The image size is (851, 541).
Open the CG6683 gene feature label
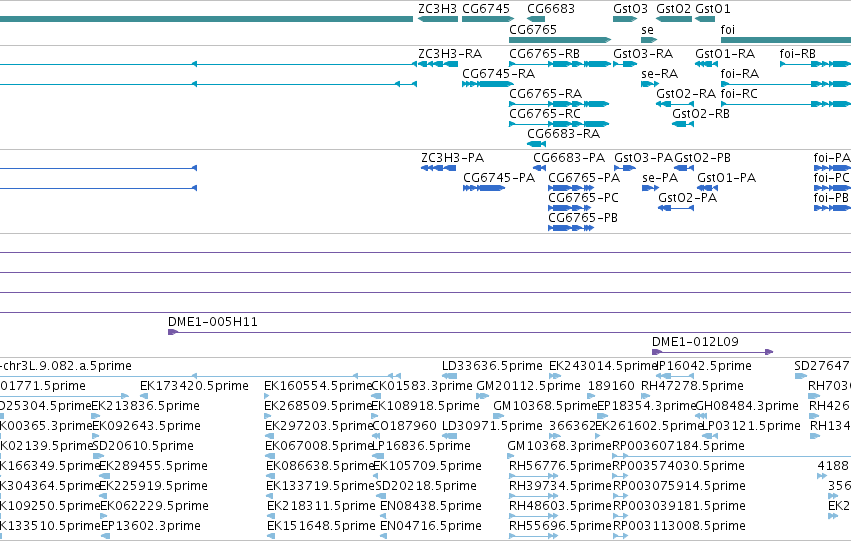pyautogui.click(x=551, y=9)
